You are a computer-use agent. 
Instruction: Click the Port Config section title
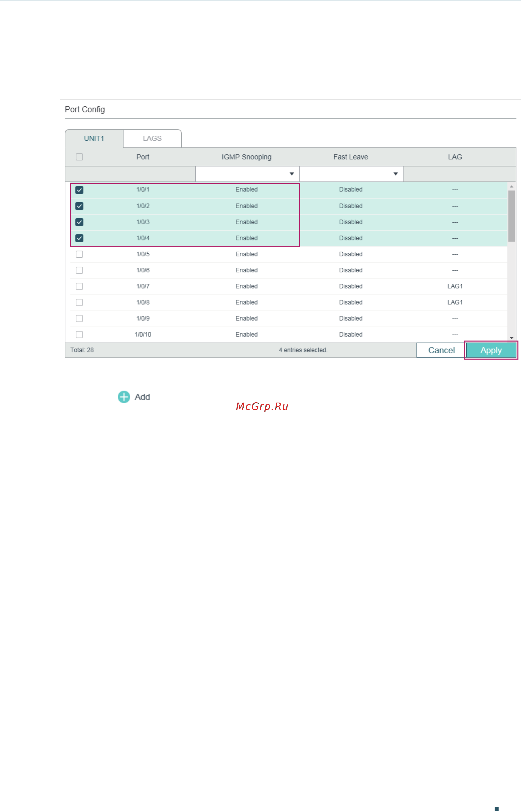(x=85, y=109)
